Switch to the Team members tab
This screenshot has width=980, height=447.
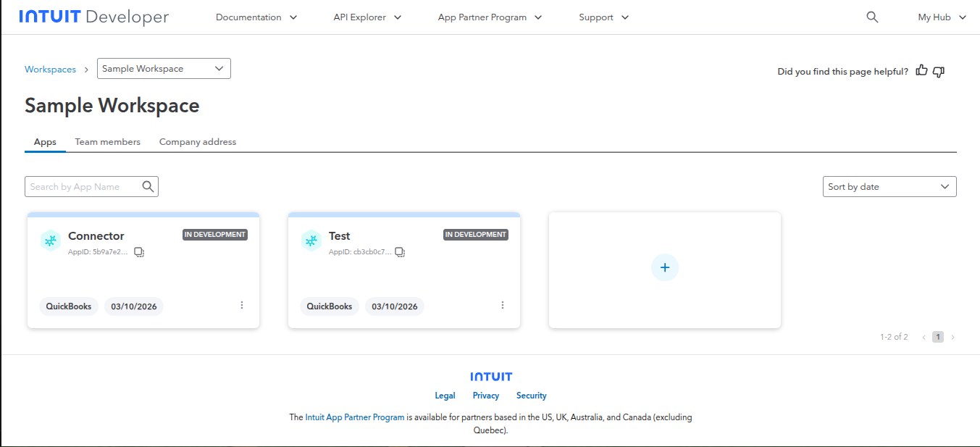108,142
